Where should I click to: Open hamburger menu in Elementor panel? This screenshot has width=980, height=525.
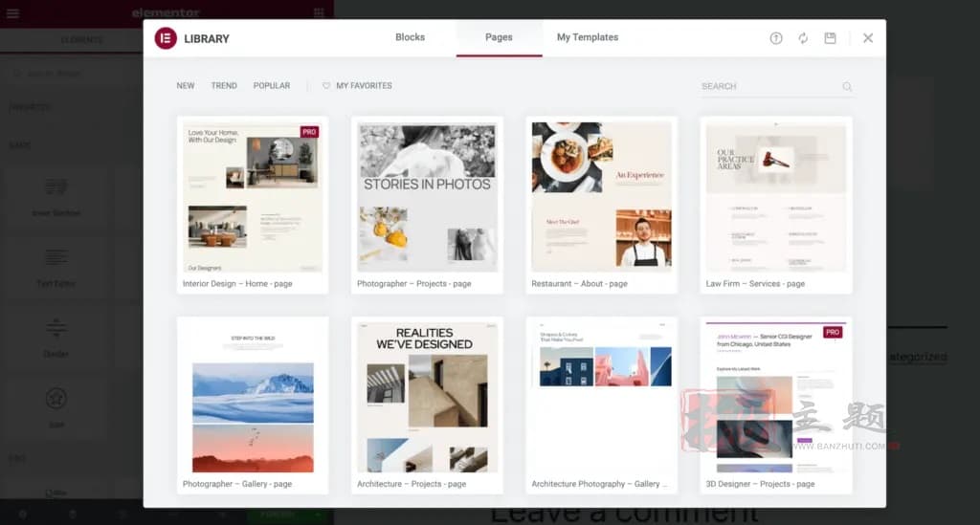pos(12,12)
